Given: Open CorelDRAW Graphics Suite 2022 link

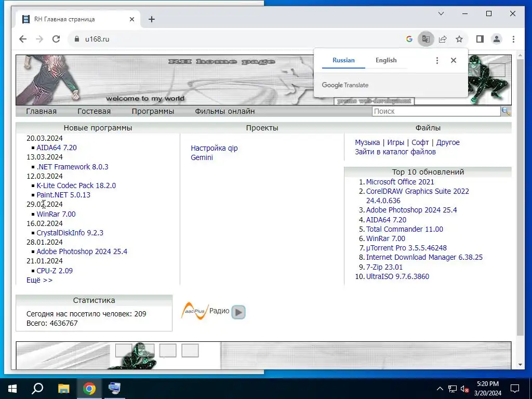Looking at the screenshot, I should 417,196.
